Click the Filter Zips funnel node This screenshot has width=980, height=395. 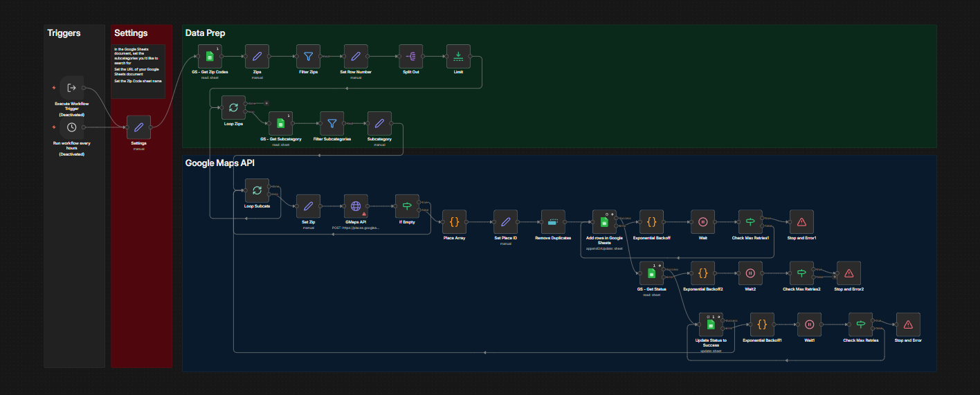coord(308,56)
